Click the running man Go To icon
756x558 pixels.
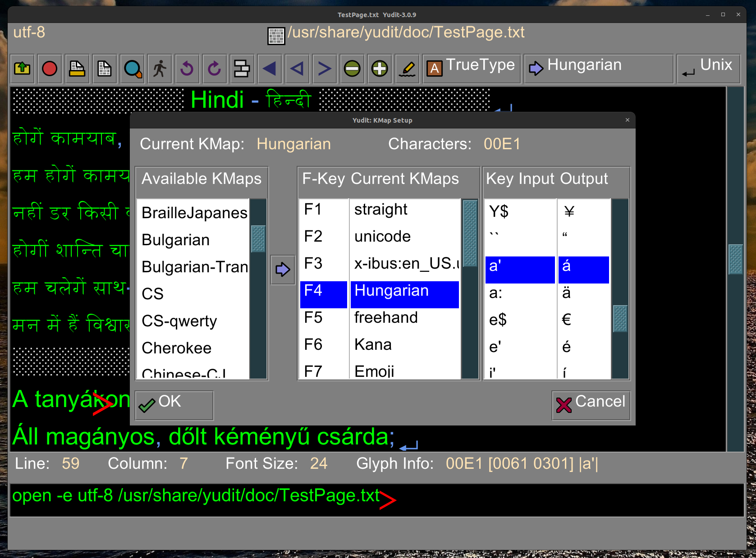coord(160,69)
